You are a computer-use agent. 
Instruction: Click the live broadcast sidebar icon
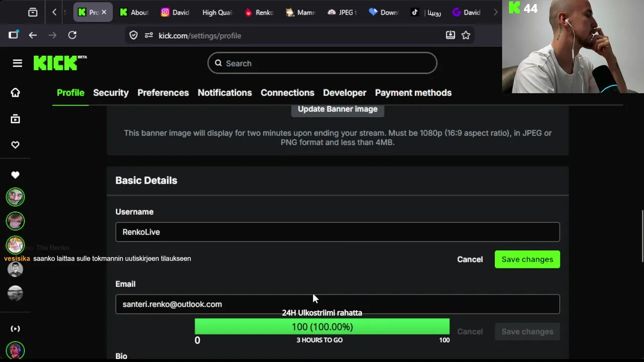coord(15,329)
